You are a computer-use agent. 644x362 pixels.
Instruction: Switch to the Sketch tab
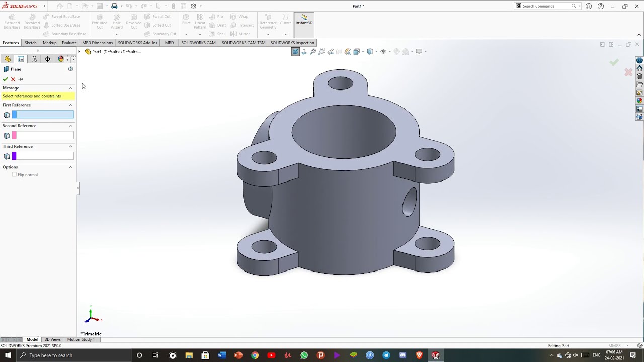pos(31,43)
